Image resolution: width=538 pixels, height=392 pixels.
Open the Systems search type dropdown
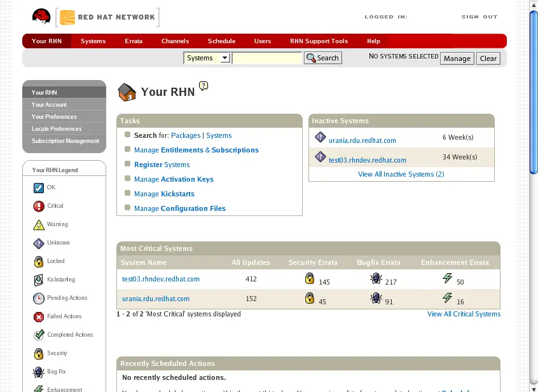tap(207, 58)
